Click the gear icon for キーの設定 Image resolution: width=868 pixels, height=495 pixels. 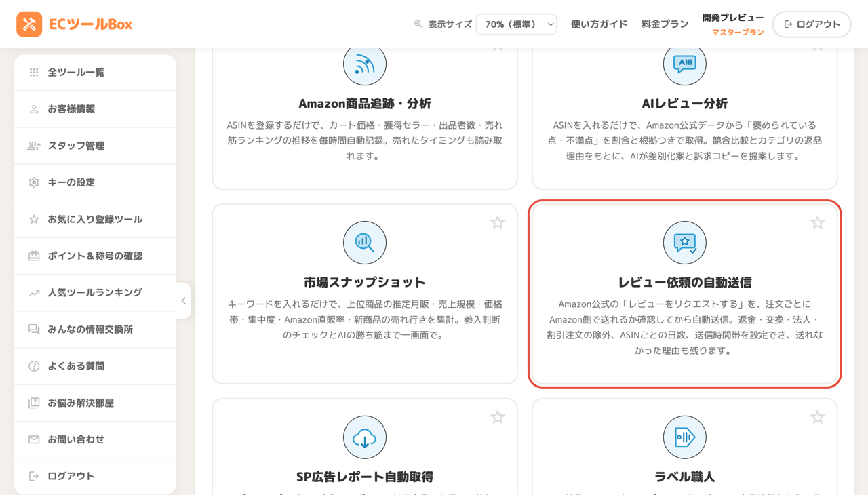pyautogui.click(x=34, y=182)
